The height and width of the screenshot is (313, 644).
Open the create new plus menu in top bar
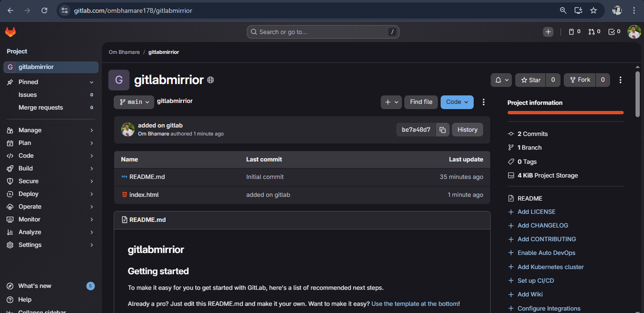[x=548, y=32]
